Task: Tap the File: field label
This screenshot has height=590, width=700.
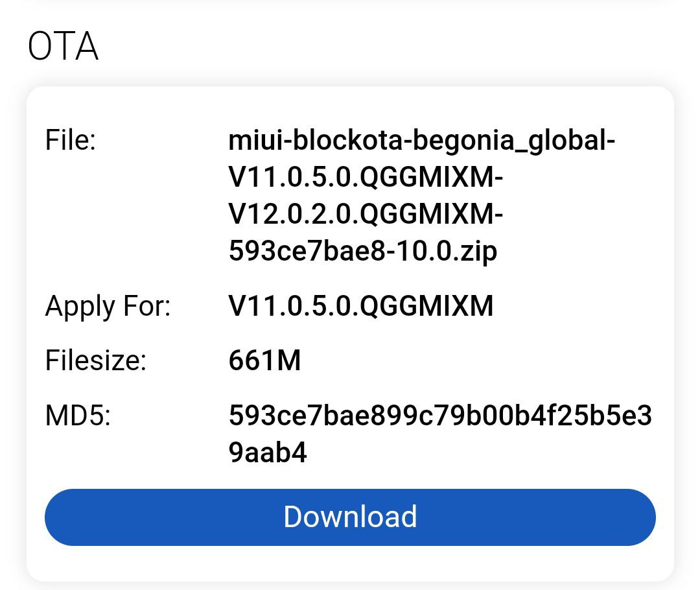Action: pos(71,140)
